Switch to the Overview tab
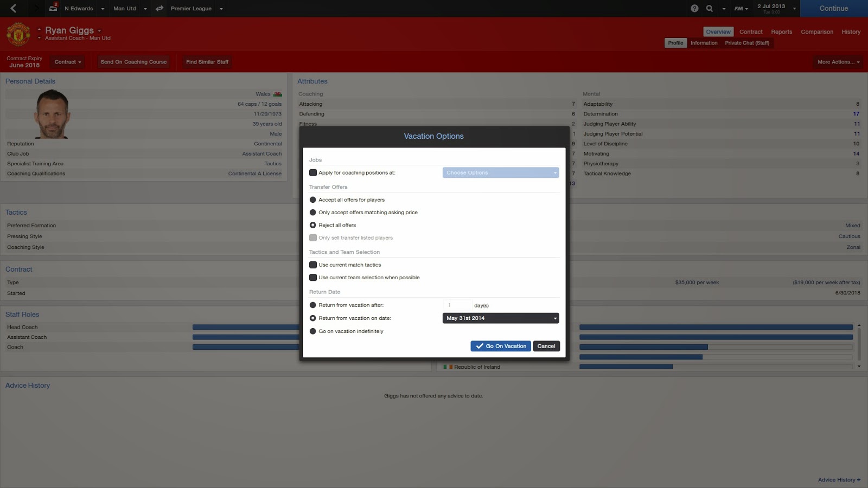The height and width of the screenshot is (488, 868). pos(718,32)
